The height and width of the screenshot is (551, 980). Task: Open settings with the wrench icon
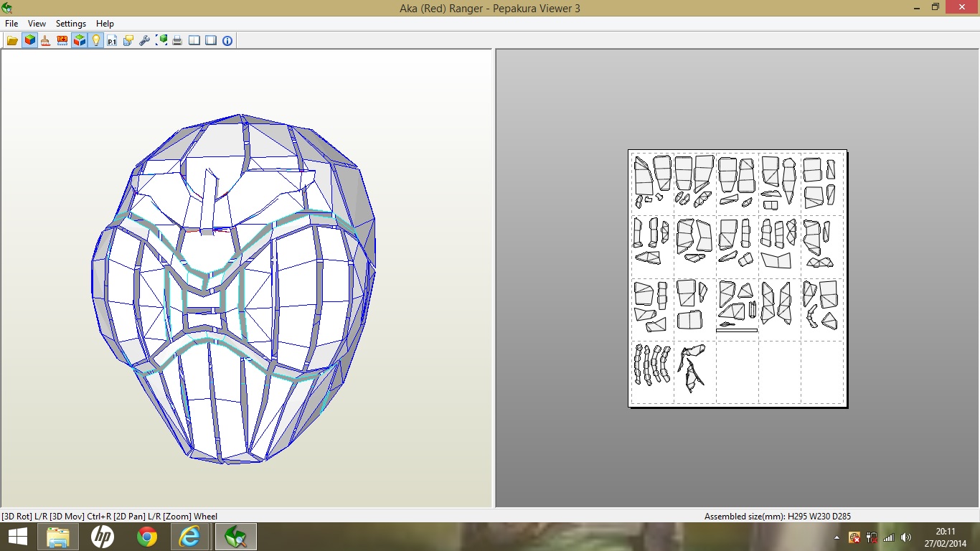tap(145, 41)
